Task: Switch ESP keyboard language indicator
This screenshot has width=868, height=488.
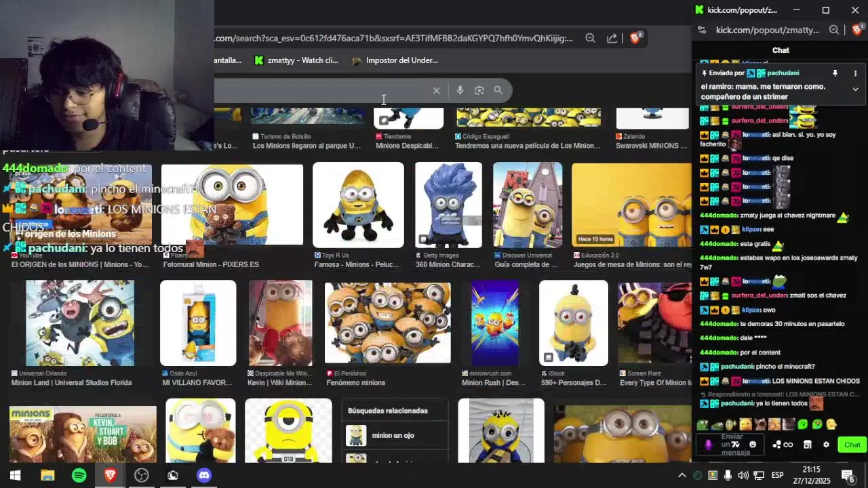Action: [x=777, y=475]
